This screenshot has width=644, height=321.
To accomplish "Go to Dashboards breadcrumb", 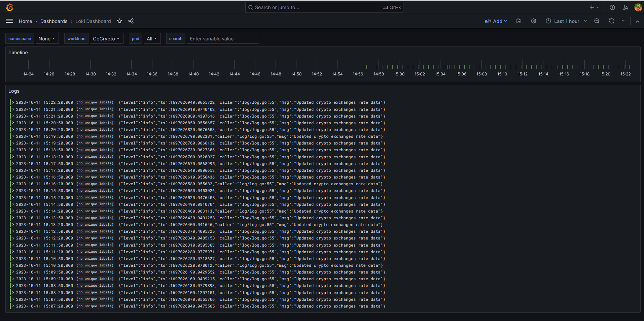I will pos(54,21).
